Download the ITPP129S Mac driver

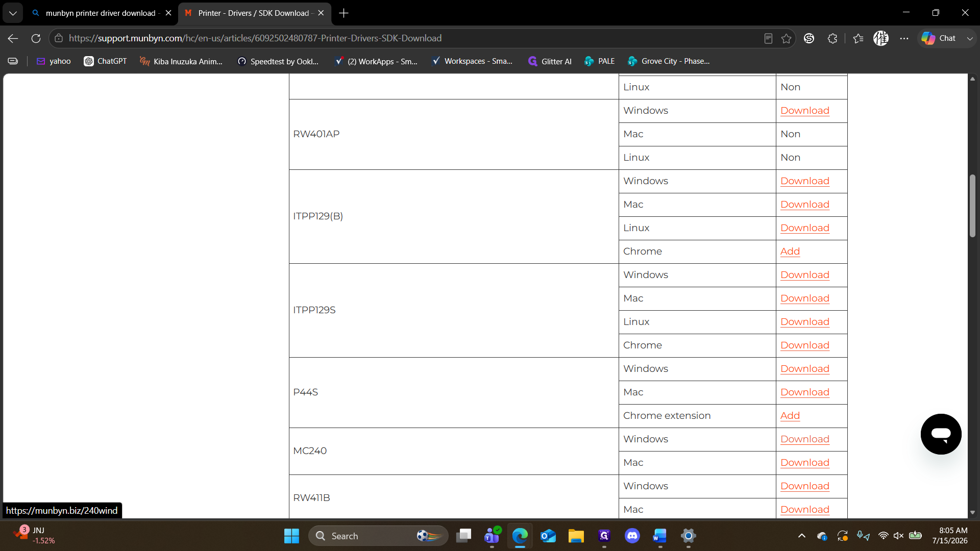point(805,298)
